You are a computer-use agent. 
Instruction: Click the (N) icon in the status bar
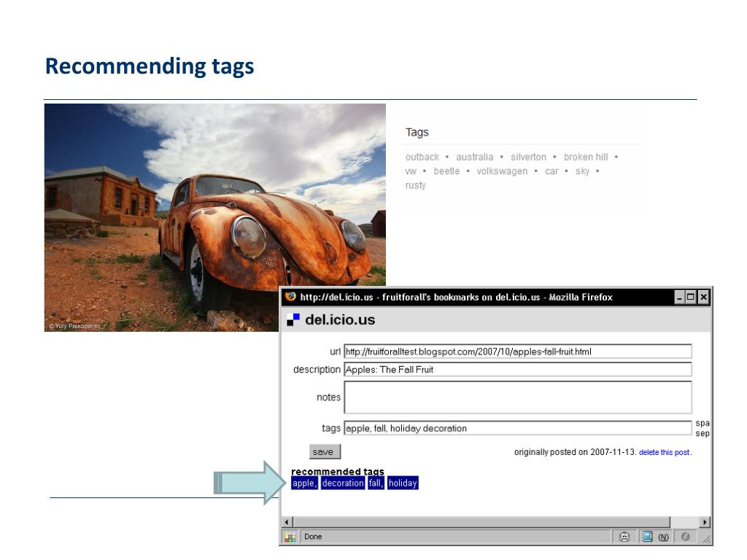point(663,537)
